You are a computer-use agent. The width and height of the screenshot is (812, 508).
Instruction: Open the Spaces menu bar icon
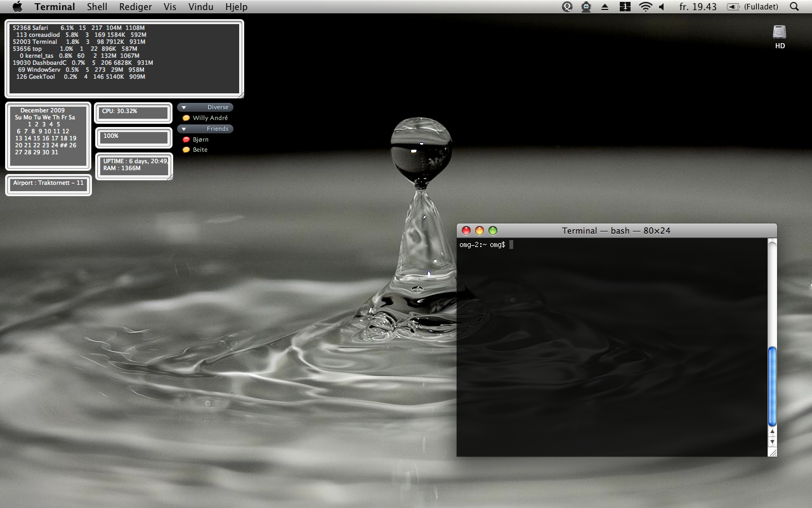[x=625, y=7]
